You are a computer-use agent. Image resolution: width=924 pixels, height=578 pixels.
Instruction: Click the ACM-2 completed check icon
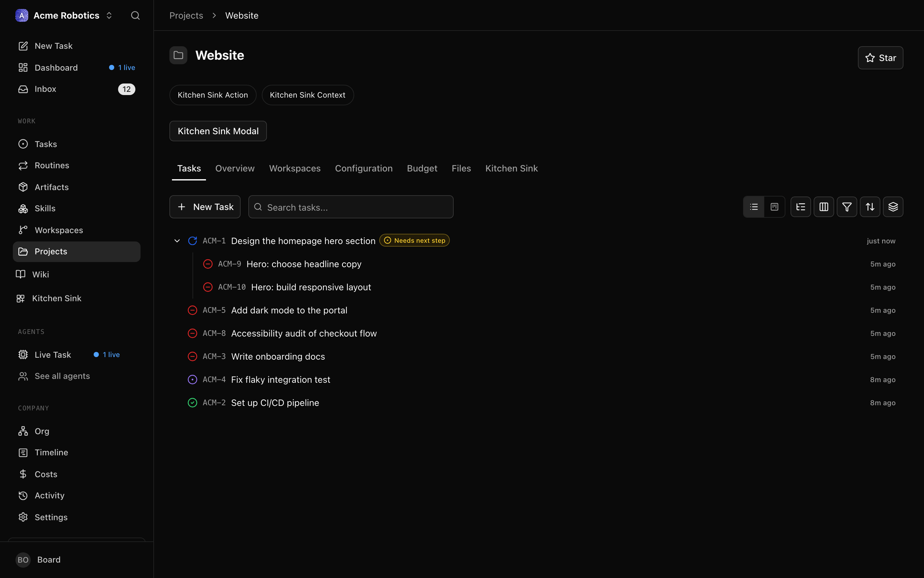click(193, 403)
